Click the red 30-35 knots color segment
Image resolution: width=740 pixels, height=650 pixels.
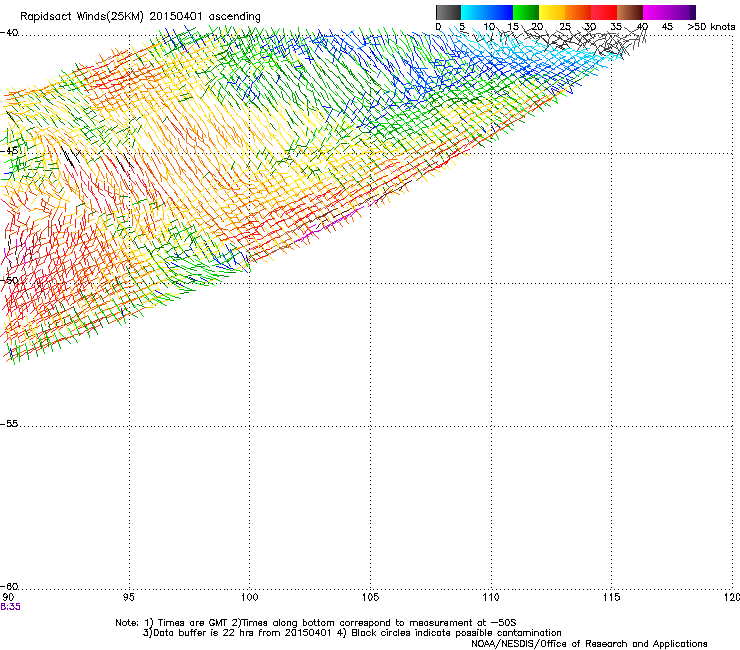coord(604,12)
